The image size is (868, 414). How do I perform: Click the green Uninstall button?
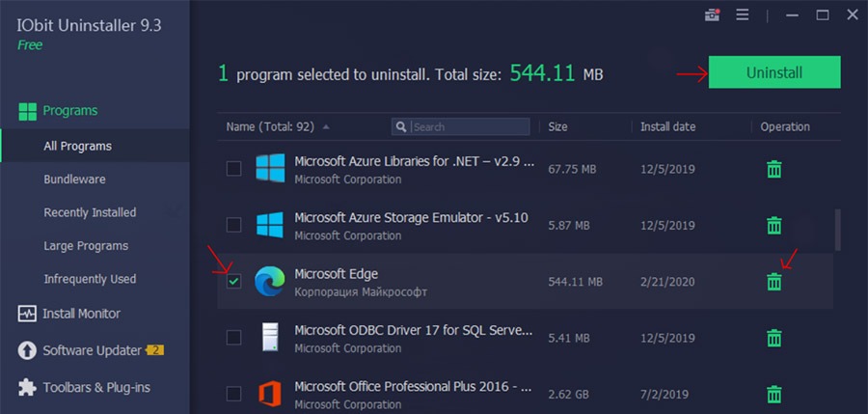pos(774,72)
